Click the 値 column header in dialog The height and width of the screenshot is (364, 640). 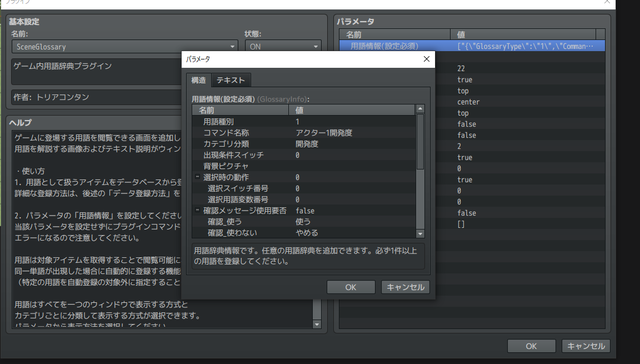coord(352,110)
